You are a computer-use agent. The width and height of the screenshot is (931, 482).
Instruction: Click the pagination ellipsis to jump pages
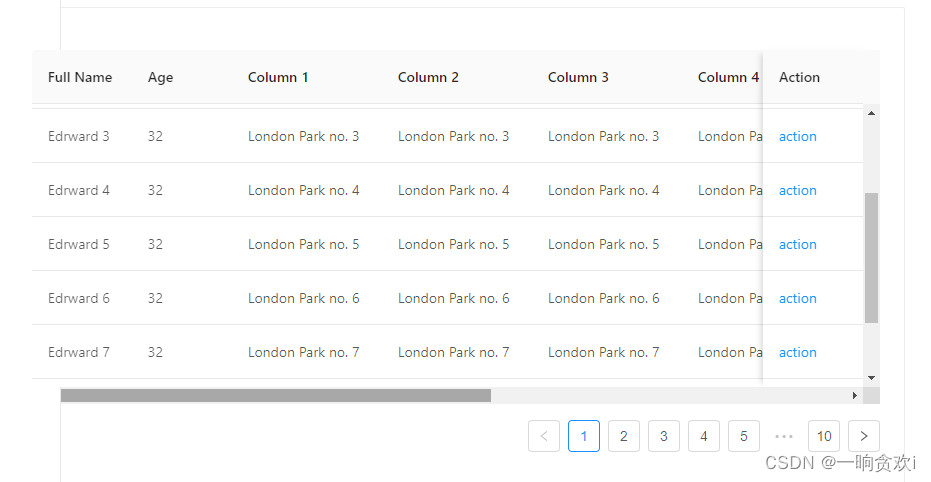784,436
